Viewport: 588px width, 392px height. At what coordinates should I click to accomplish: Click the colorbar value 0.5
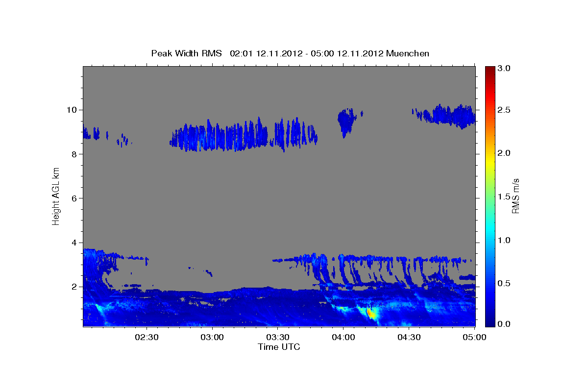[x=504, y=283]
